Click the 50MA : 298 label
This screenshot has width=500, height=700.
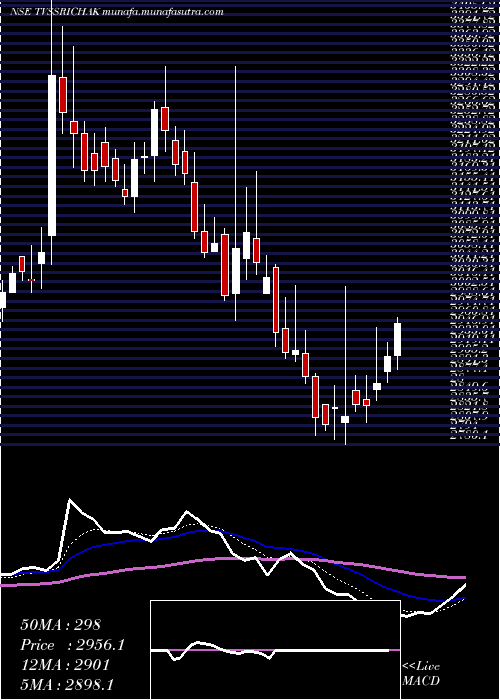tap(61, 625)
